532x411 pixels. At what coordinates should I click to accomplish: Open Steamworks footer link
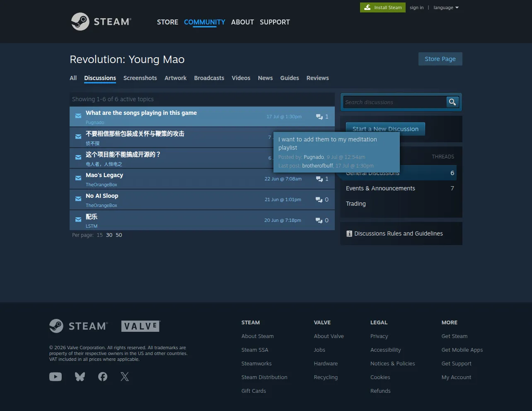click(256, 363)
